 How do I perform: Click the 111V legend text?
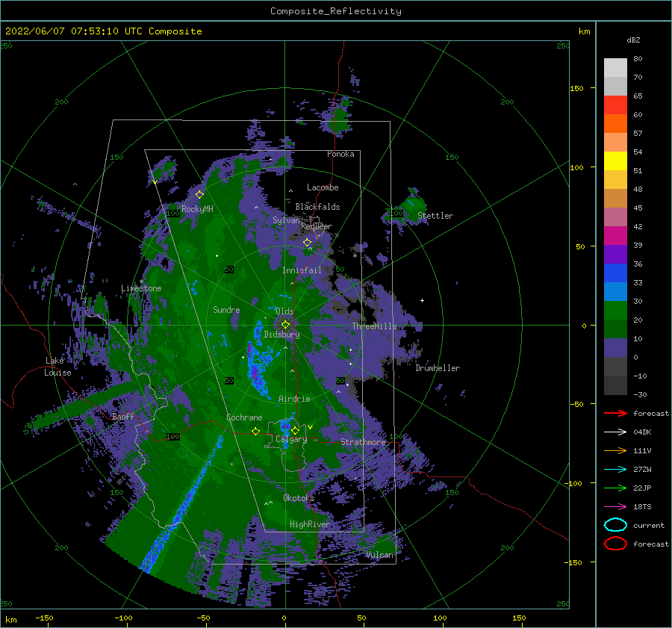(x=642, y=450)
